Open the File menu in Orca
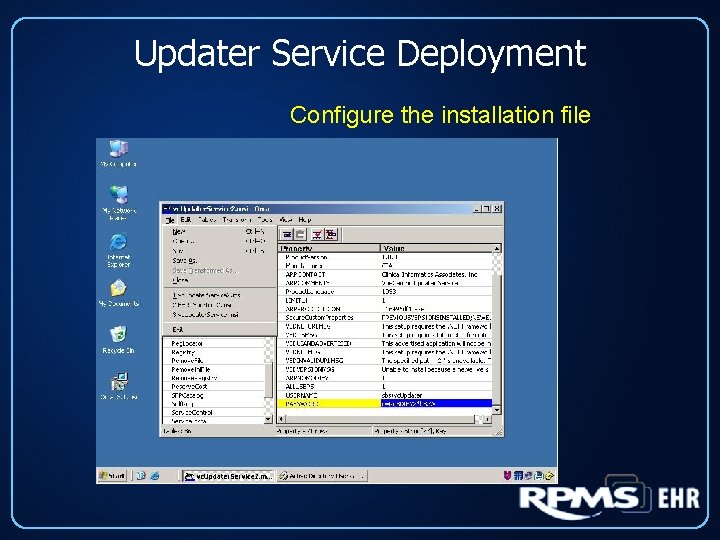Viewport: 720px width, 540px height. click(169, 220)
